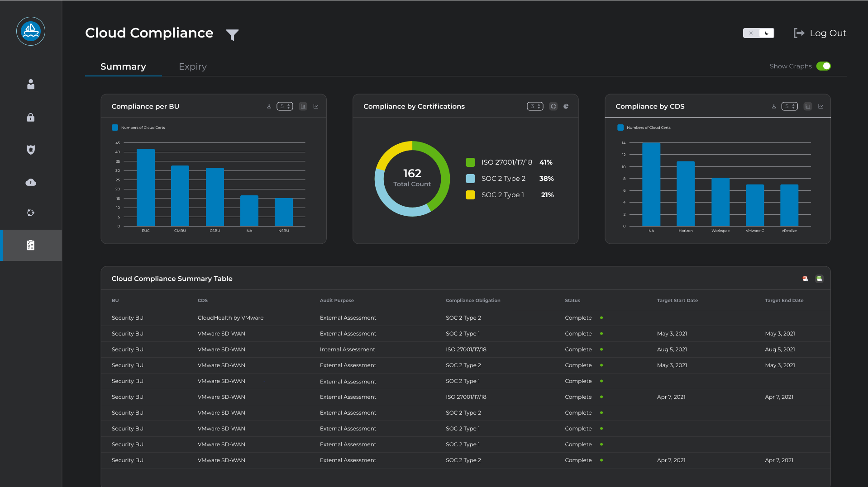Switch to the Expiry tab
The image size is (868, 487).
(x=192, y=66)
